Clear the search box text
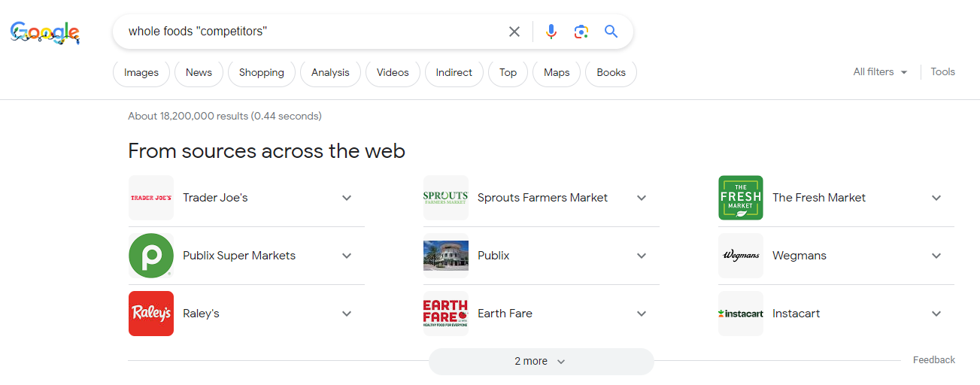 pos(514,32)
